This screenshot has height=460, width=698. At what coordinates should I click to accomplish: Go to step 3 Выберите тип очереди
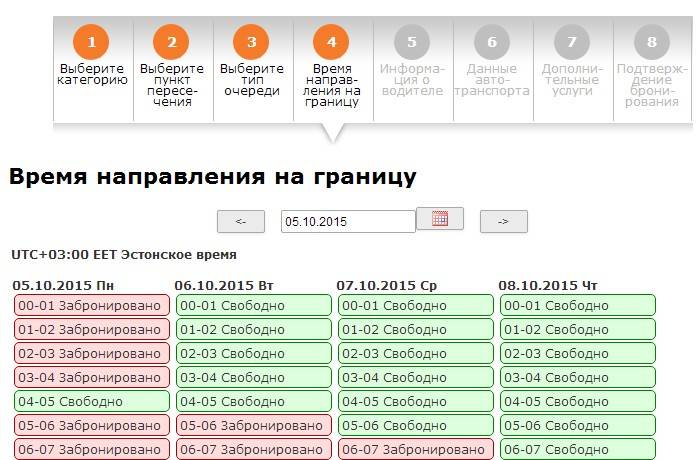pyautogui.click(x=252, y=70)
